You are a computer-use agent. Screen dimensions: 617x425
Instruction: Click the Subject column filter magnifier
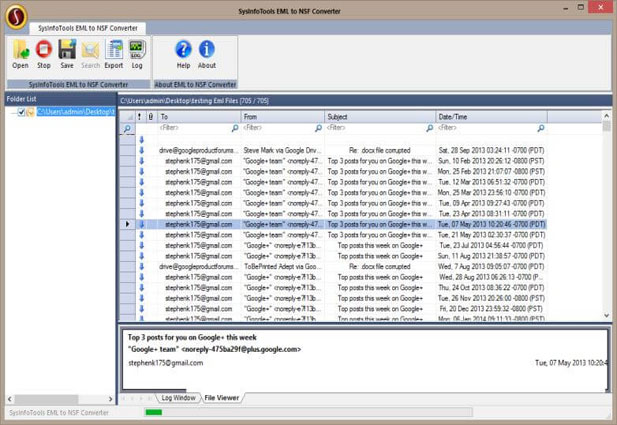coord(430,128)
